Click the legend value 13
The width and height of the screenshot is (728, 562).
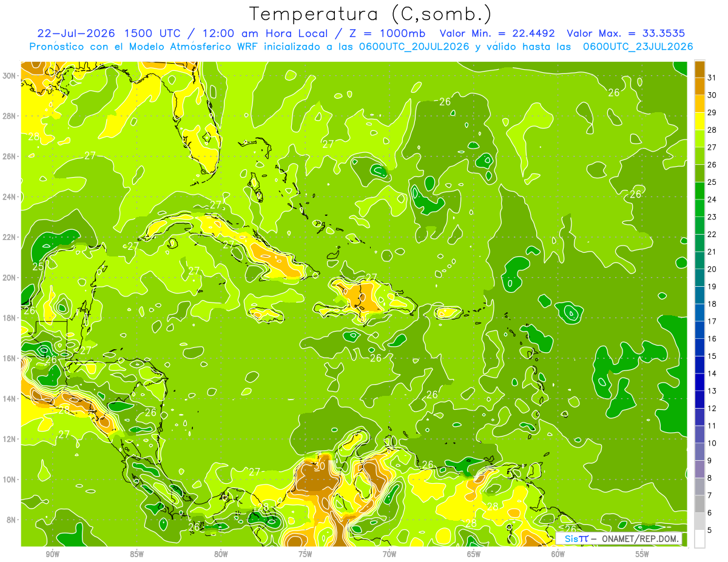tap(712, 391)
